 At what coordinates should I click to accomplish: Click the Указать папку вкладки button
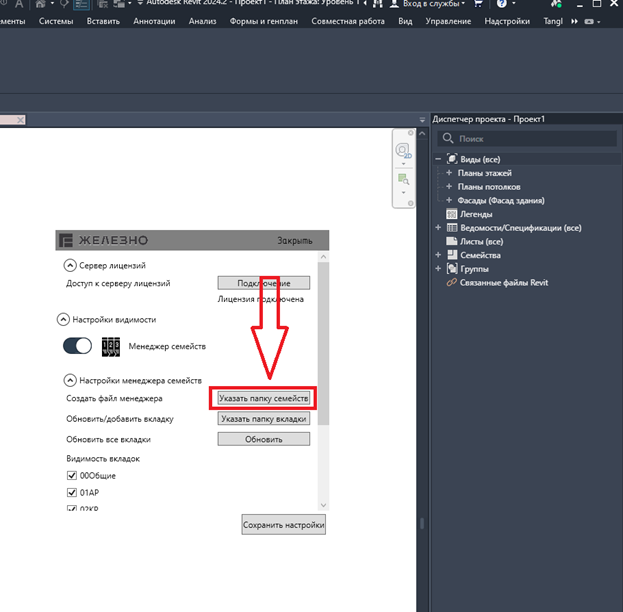tap(264, 418)
